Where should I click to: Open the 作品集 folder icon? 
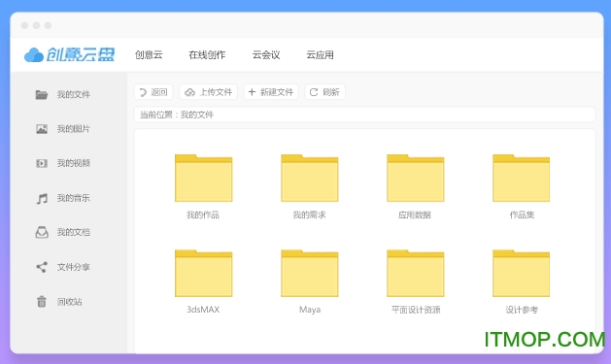point(522,178)
